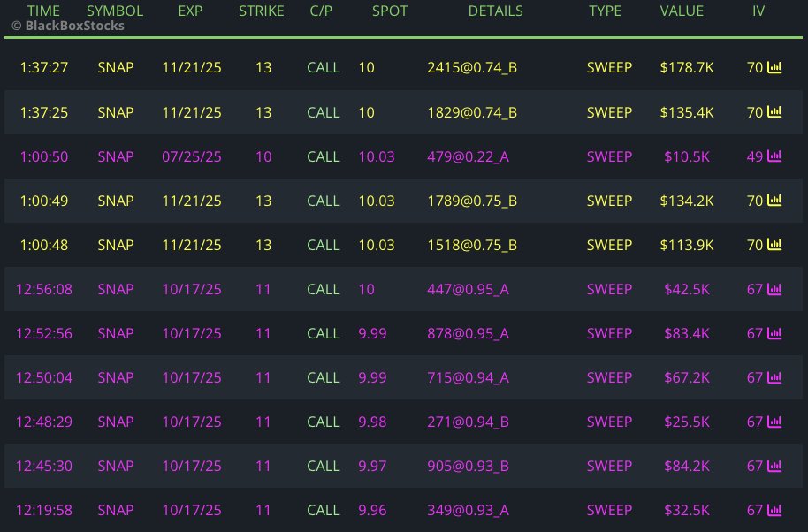Select the $134.2K value cell
Image resolution: width=808 pixels, height=532 pixels.
click(687, 201)
